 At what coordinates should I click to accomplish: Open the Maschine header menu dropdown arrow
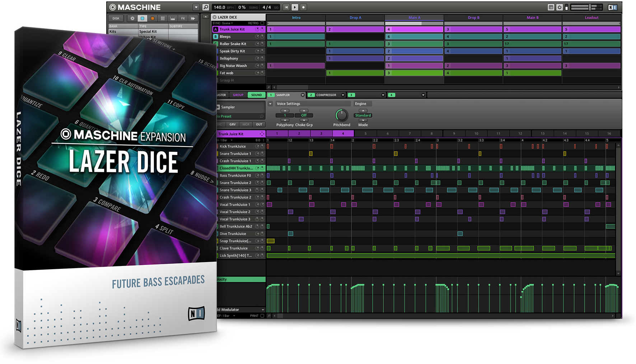196,7
